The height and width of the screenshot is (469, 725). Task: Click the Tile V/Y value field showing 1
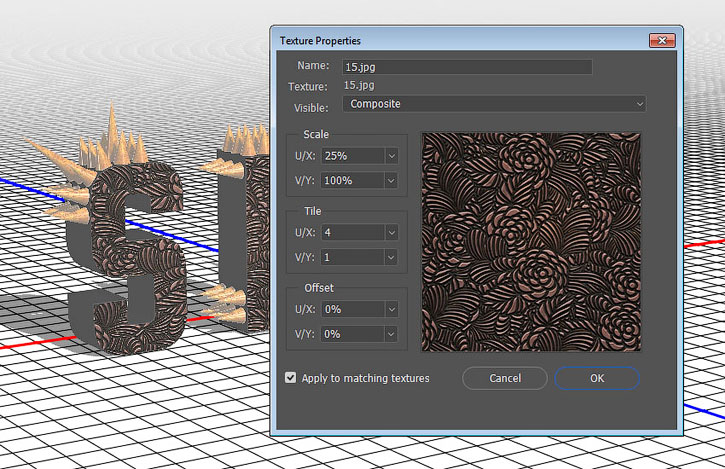point(353,257)
